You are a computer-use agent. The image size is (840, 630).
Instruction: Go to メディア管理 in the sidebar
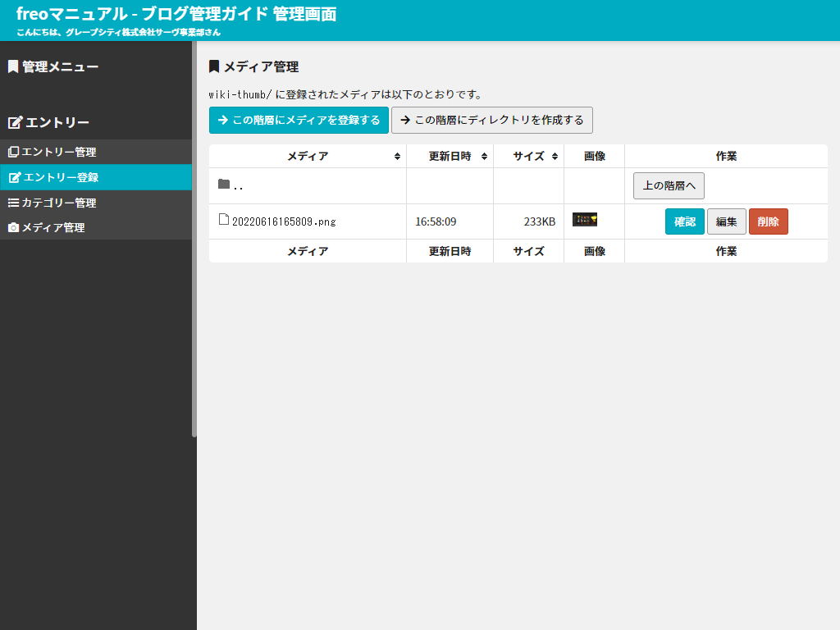click(x=96, y=228)
